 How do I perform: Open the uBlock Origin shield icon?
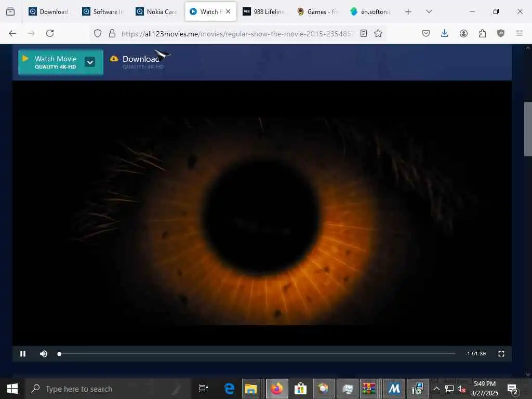[x=501, y=33]
